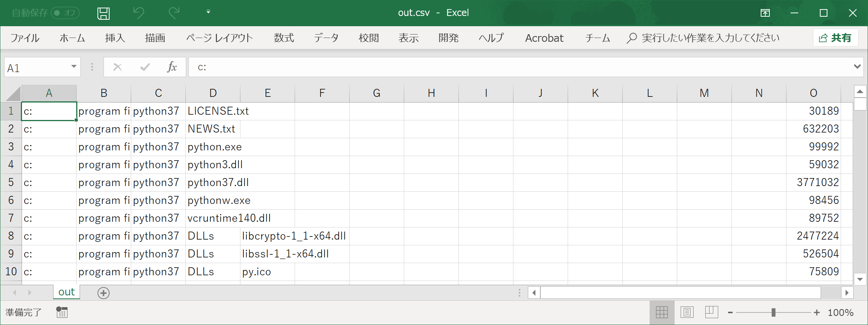Viewport: 868px width, 325px height.
Task: Click the Name Box showing A1
Action: pos(37,68)
